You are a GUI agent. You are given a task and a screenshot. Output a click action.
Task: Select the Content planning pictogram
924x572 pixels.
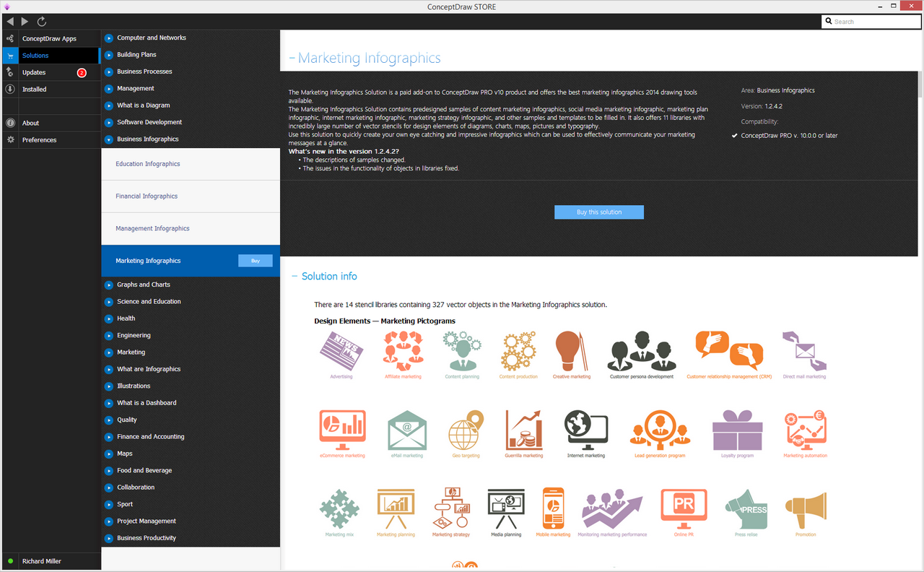[x=462, y=351]
